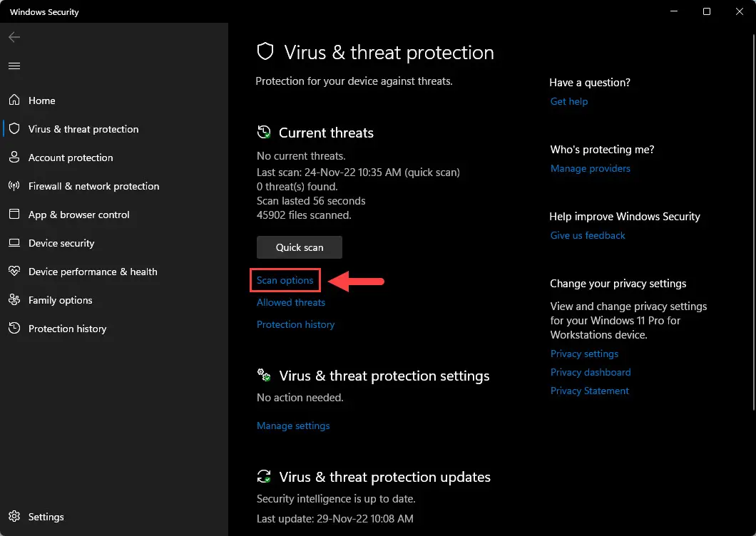
Task: Open Manage settings link
Action: (x=293, y=426)
